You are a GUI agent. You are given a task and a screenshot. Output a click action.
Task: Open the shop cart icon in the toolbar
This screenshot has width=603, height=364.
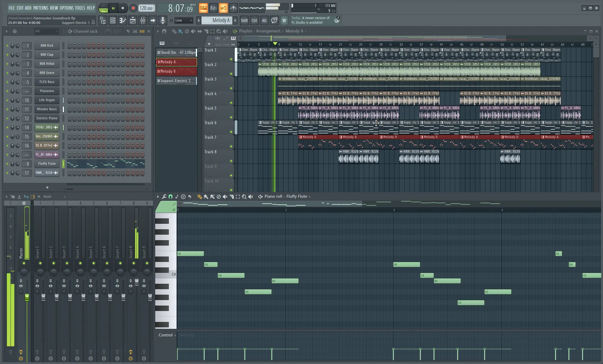284,20
